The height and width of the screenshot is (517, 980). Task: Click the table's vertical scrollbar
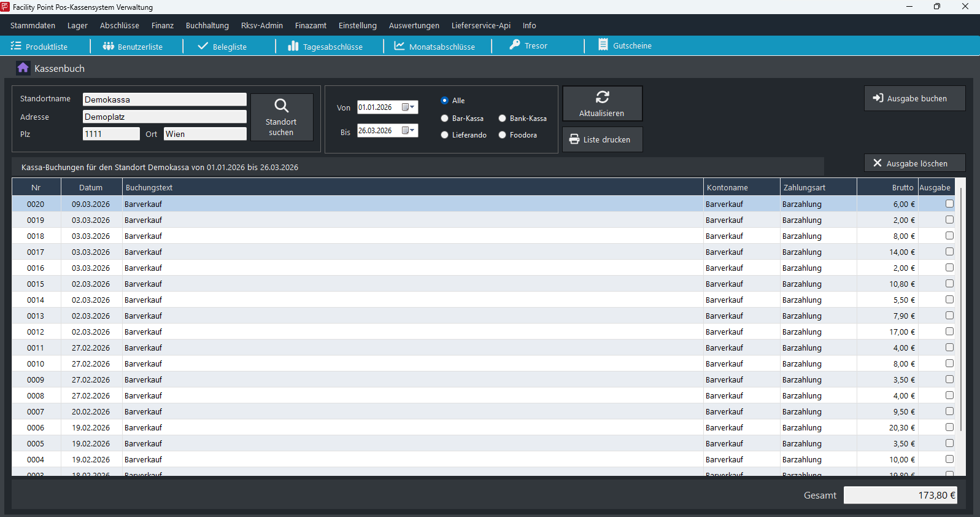(x=960, y=307)
